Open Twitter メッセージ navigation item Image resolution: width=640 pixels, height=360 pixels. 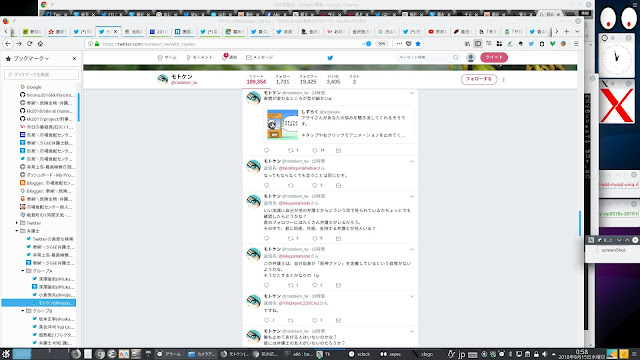260,58
